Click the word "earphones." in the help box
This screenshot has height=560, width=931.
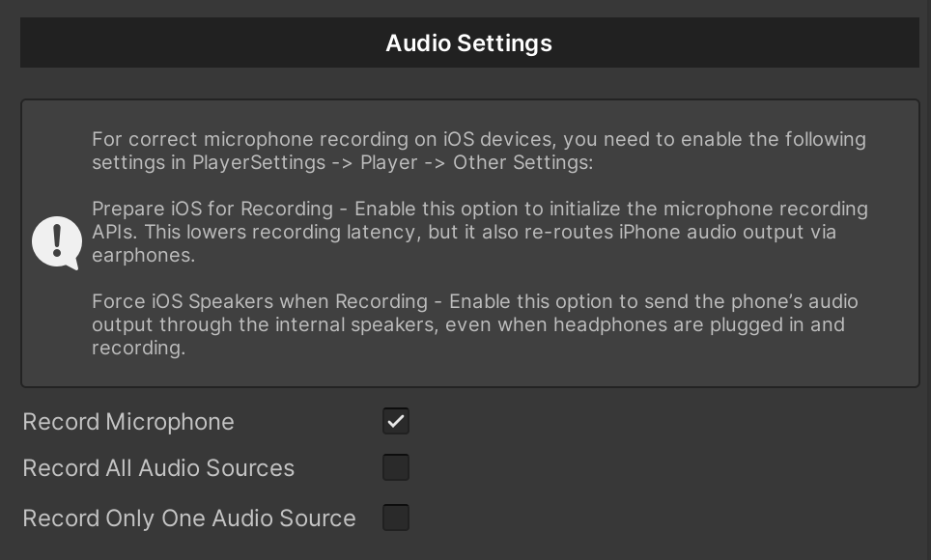[x=144, y=255]
